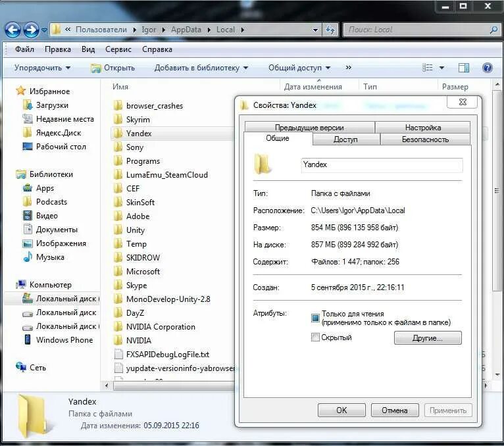Enable the Скрытый attribute checkbox
The image size is (504, 446).
click(315, 337)
